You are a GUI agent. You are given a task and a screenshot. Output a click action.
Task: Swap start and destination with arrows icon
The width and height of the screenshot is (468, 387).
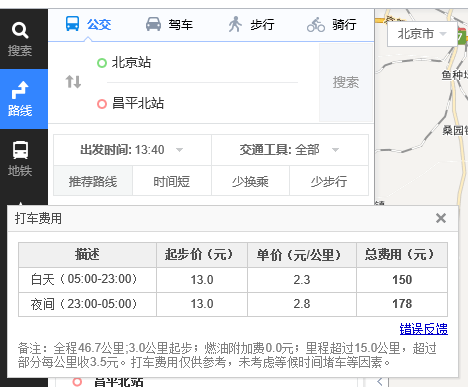[73, 82]
